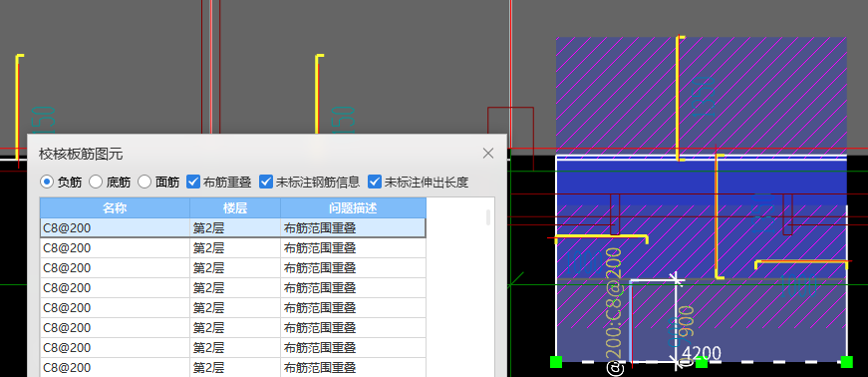Viewport: 868px width, 377px height.
Task: Click the green midpoint grip near 4200
Action: point(702,362)
